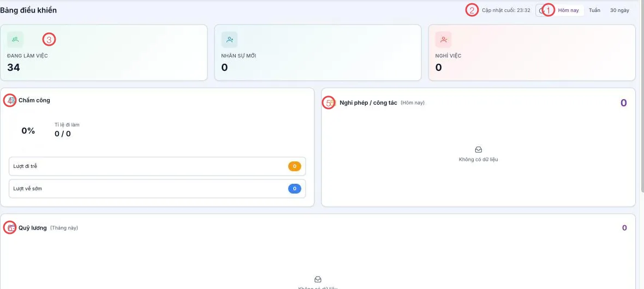This screenshot has width=644, height=289.
Task: Click the Nghỉ phép / công tác heading
Action: (368, 103)
